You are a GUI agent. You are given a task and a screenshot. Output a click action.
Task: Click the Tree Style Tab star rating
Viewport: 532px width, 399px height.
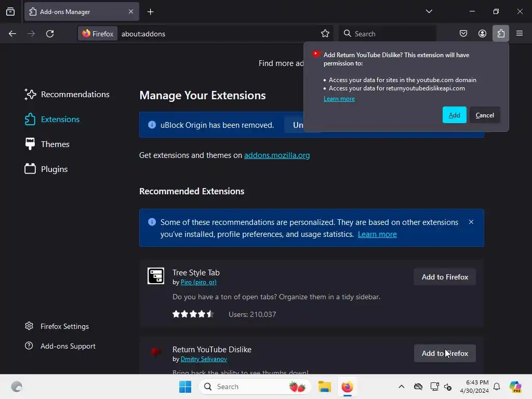[x=193, y=314]
